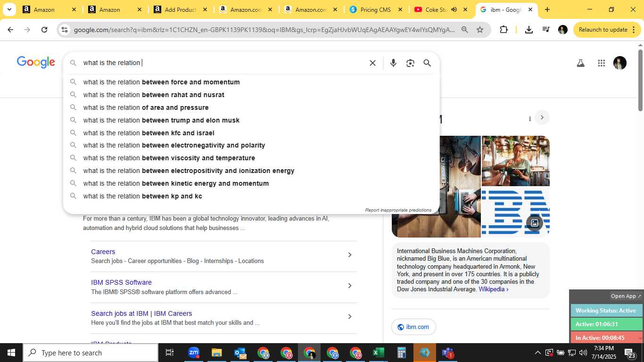
Task: Open the Wikipedia link in knowledge panel
Action: coord(493,289)
